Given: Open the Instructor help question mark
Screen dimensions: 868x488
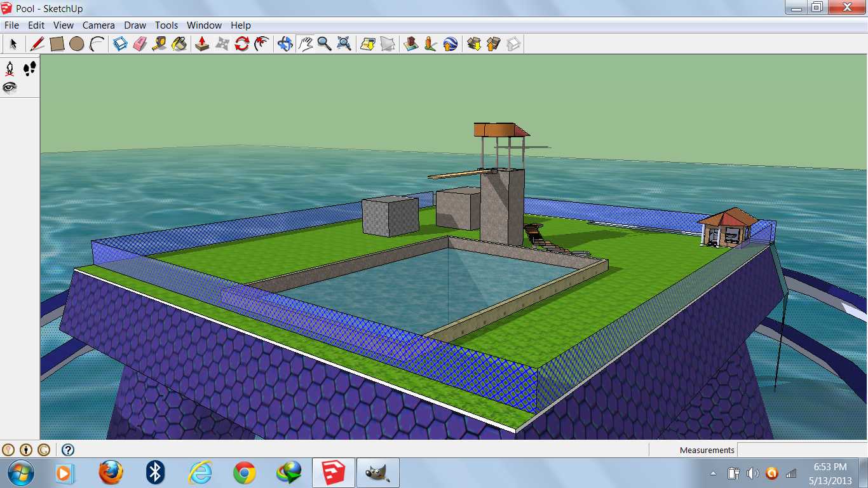Looking at the screenshot, I should point(68,450).
